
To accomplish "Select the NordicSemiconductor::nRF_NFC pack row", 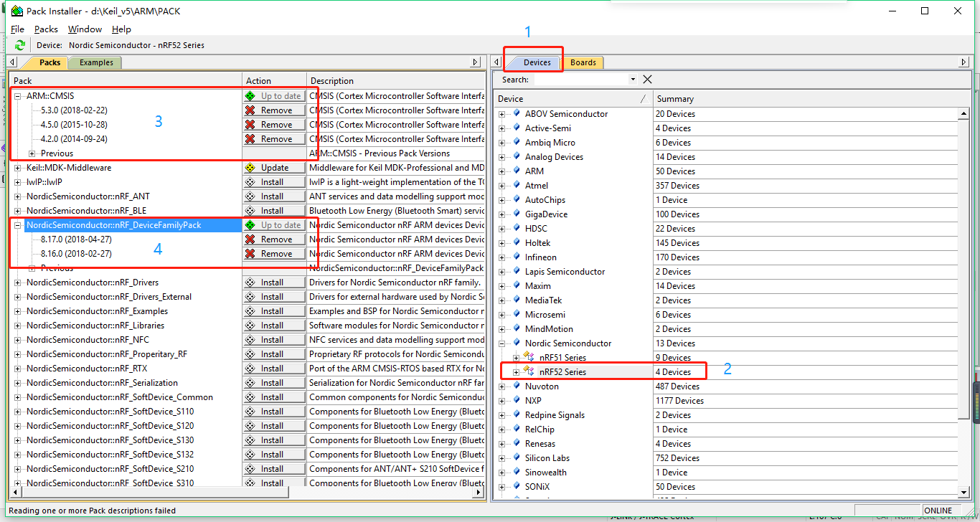I will point(88,340).
